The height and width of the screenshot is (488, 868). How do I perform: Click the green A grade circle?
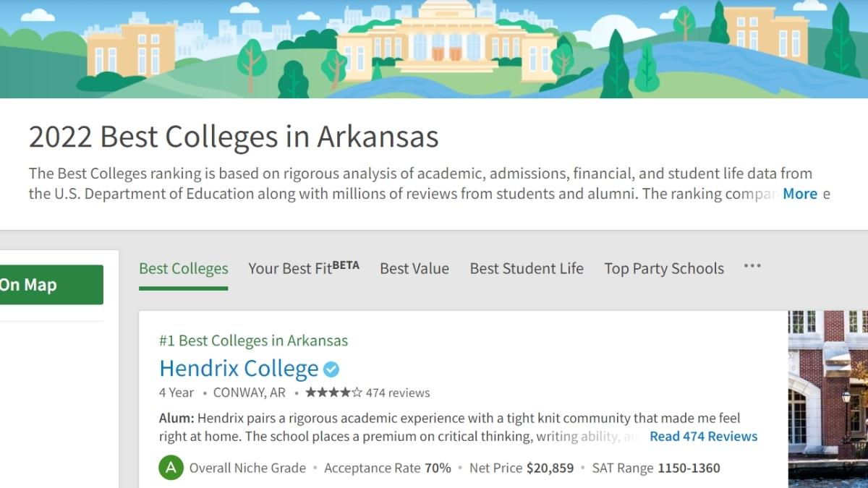[x=171, y=468]
